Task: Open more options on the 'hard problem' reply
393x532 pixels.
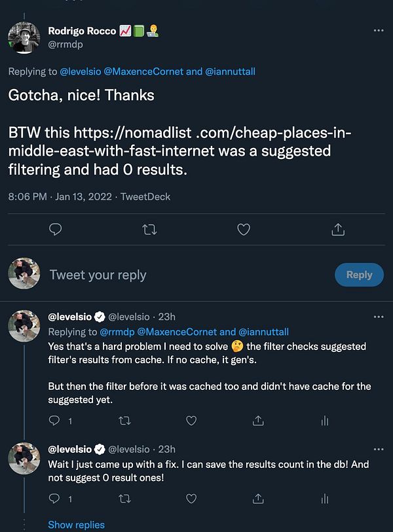Action: (378, 317)
